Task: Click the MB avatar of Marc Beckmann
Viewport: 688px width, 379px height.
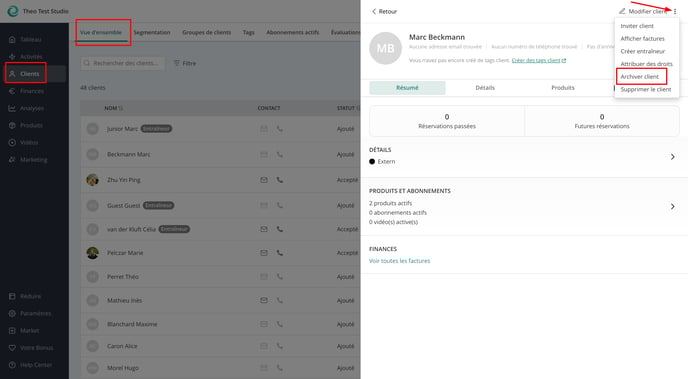Action: click(385, 48)
